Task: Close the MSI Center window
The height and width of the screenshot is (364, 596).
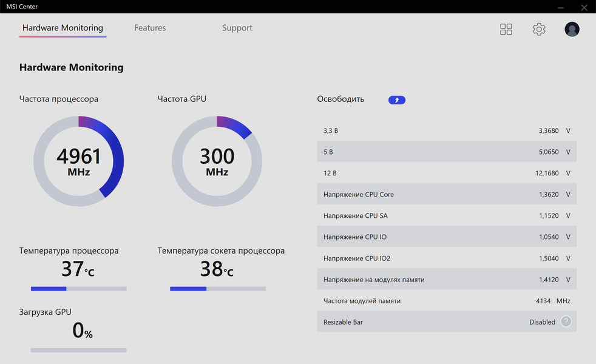Action: 584,7
